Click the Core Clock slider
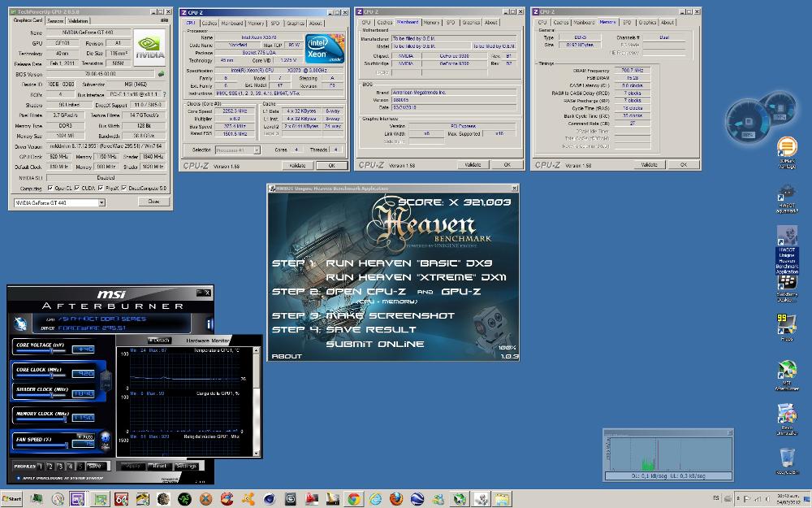Image resolution: width=812 pixels, height=508 pixels. [x=41, y=376]
